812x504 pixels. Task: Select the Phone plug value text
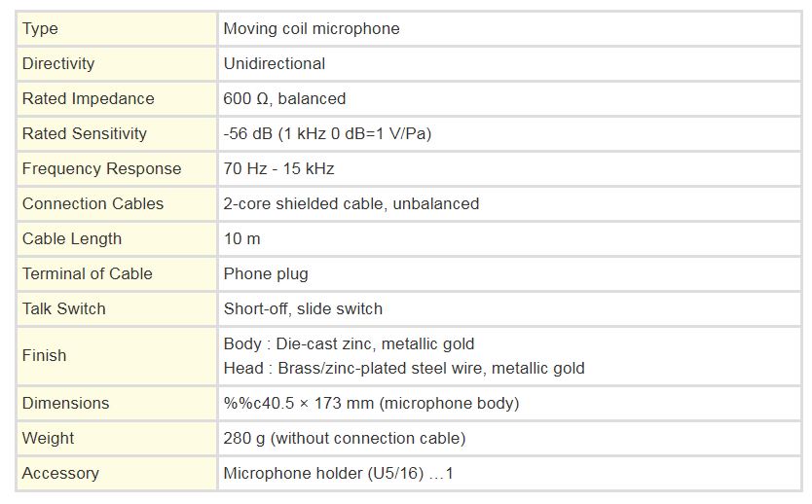pos(266,273)
